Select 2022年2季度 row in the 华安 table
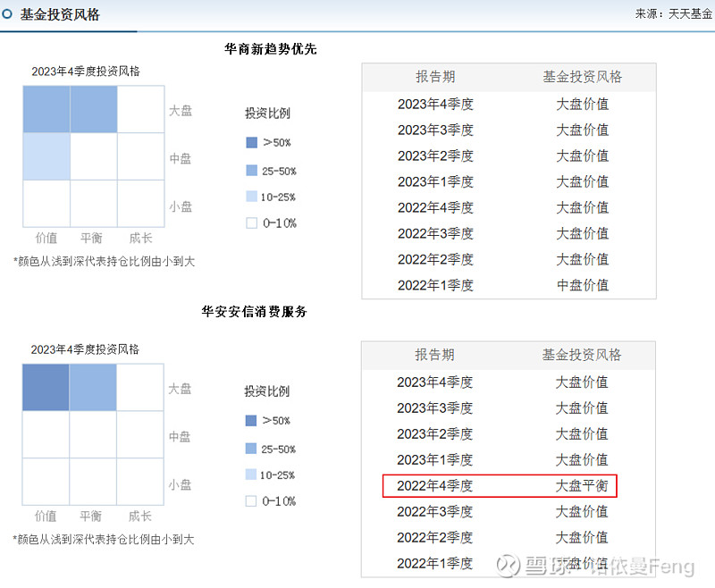715x588 pixels. point(508,538)
